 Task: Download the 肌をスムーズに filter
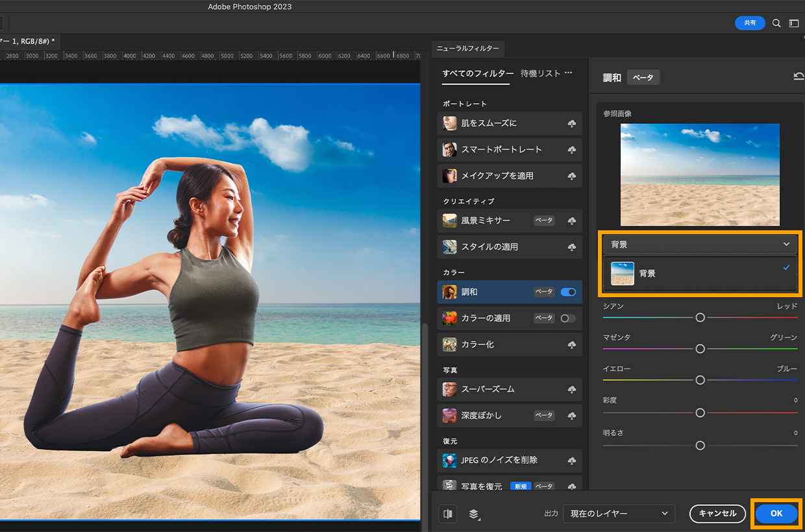572,123
